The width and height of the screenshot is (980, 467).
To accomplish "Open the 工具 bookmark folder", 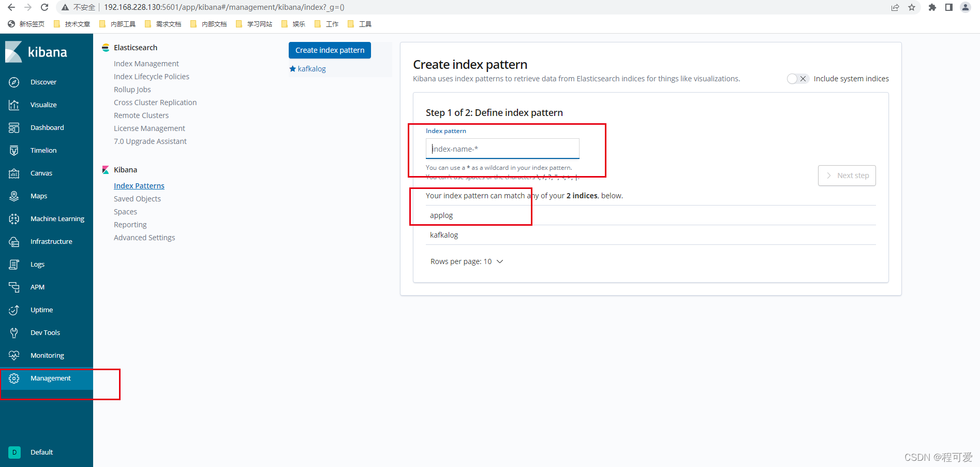I will point(360,24).
